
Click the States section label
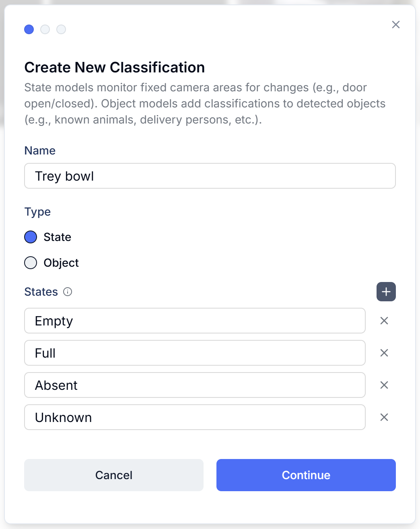click(41, 292)
